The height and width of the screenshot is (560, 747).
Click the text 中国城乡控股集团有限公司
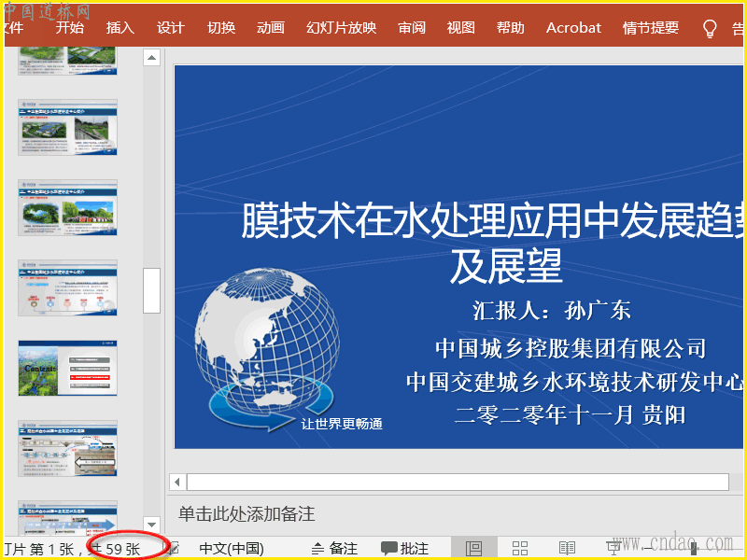point(571,348)
